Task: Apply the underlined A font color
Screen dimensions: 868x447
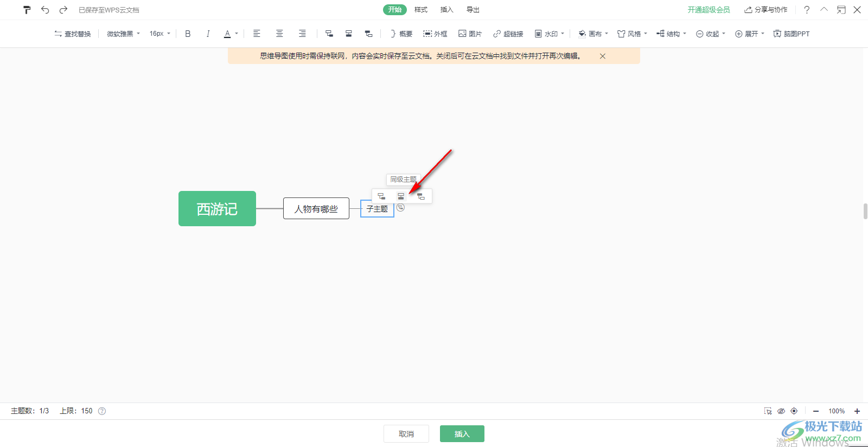Action: click(227, 34)
